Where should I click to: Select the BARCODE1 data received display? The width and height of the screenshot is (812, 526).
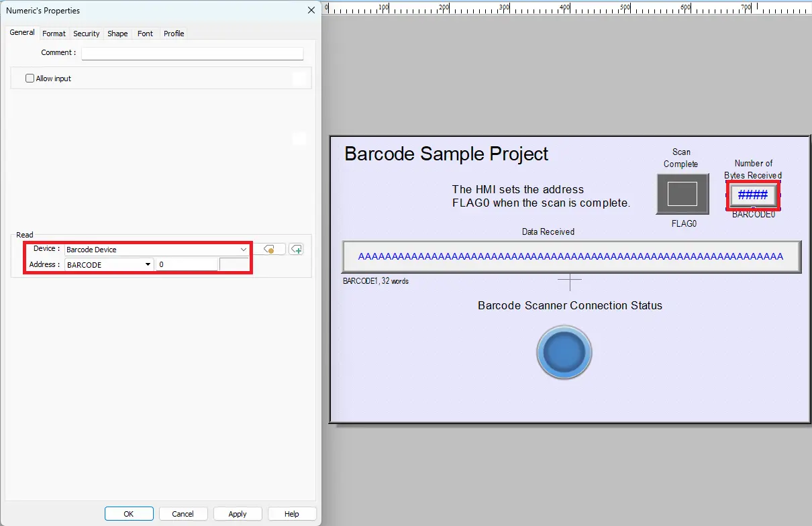[570, 256]
